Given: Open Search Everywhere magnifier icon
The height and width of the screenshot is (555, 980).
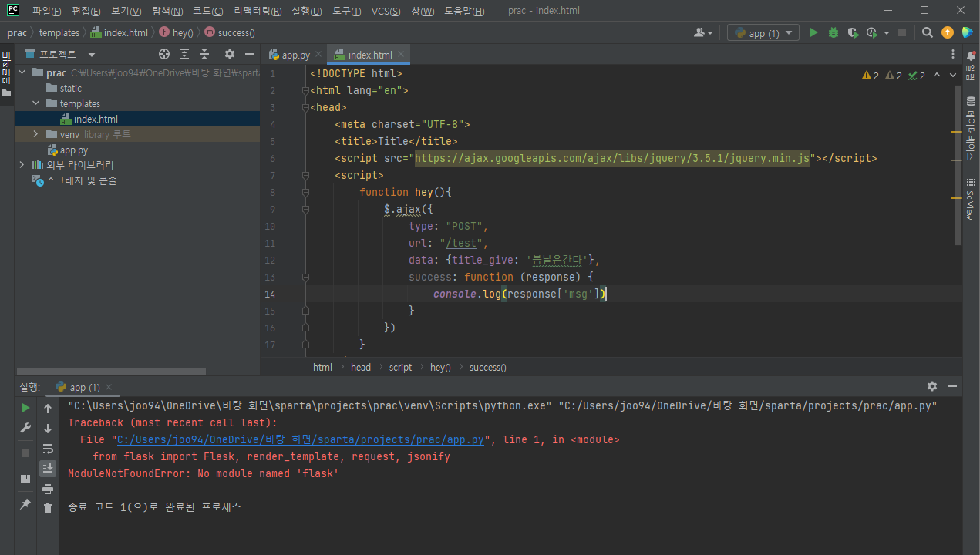Looking at the screenshot, I should [928, 33].
